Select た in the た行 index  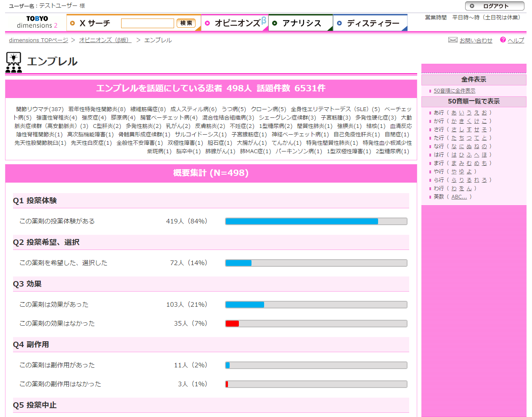(x=454, y=138)
